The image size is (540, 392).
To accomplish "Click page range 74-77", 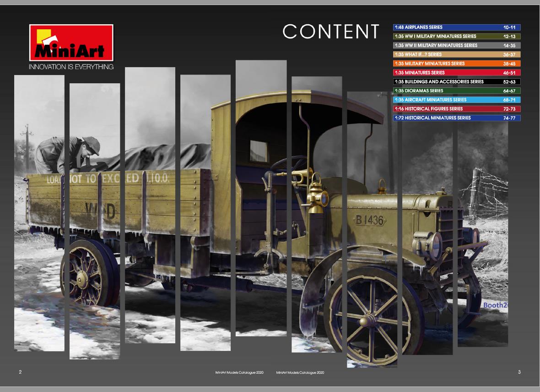I will (509, 118).
